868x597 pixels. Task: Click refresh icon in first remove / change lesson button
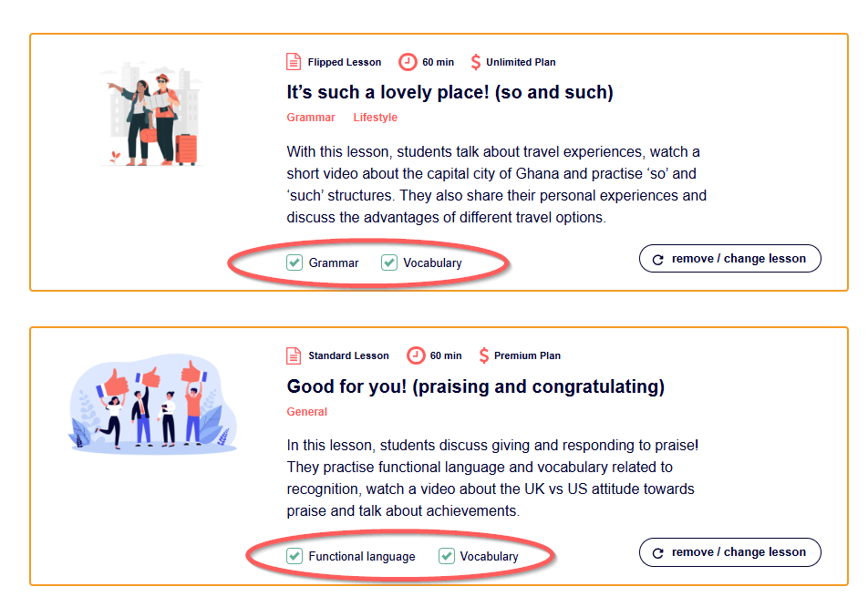pyautogui.click(x=658, y=259)
